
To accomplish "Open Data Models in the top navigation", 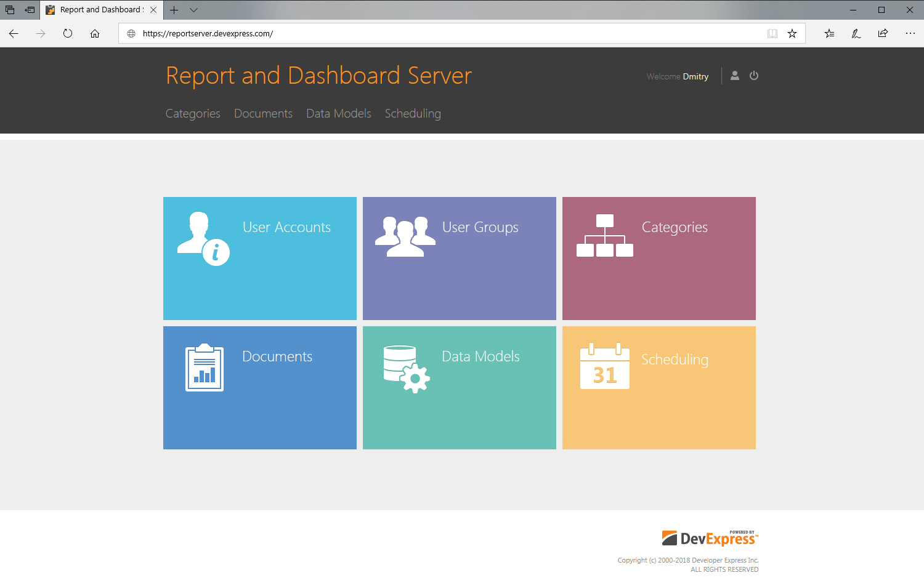I will pyautogui.click(x=339, y=113).
